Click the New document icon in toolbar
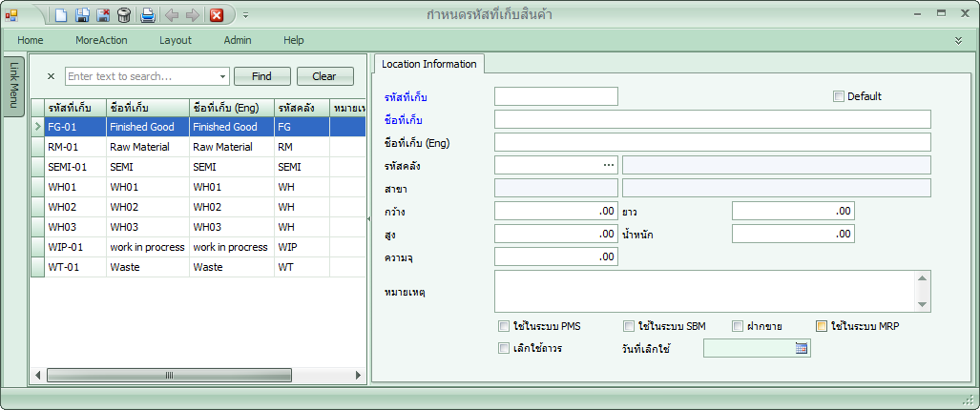This screenshot has height=410, width=980. pyautogui.click(x=60, y=15)
